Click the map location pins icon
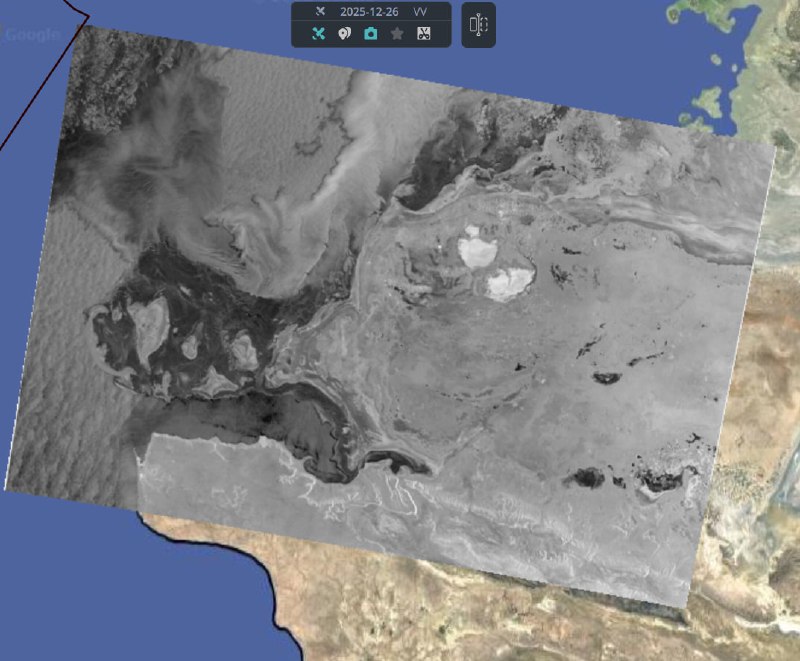This screenshot has height=661, width=800. click(345, 34)
